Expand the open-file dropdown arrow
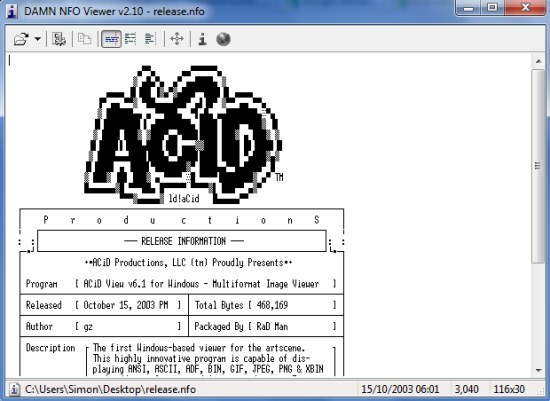The width and height of the screenshot is (550, 401). coord(37,39)
